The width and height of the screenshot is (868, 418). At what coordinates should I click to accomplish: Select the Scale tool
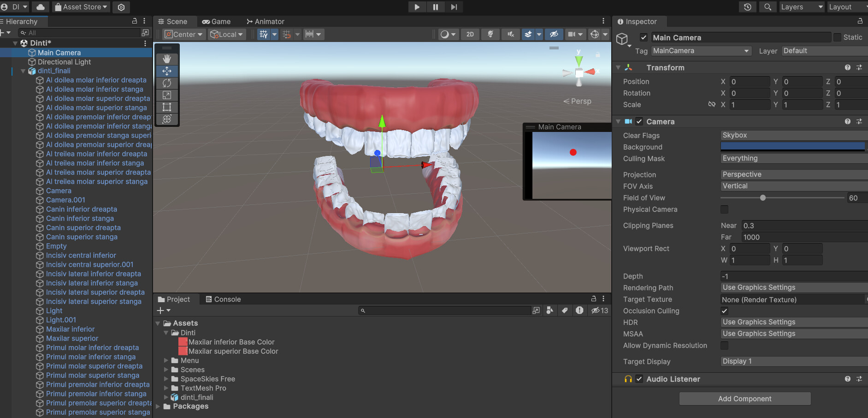click(167, 95)
